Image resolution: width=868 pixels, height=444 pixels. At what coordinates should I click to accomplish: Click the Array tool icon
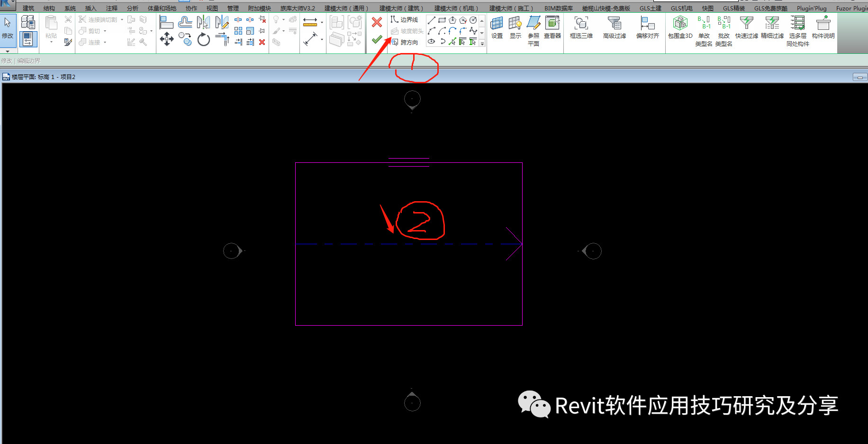238,31
